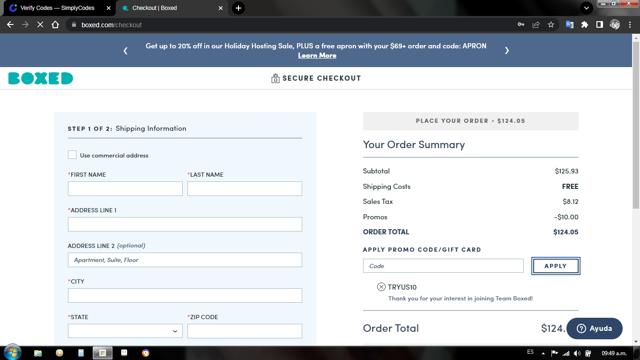Remove the TRYUS10 promo code
640x360 pixels.
pos(381,287)
